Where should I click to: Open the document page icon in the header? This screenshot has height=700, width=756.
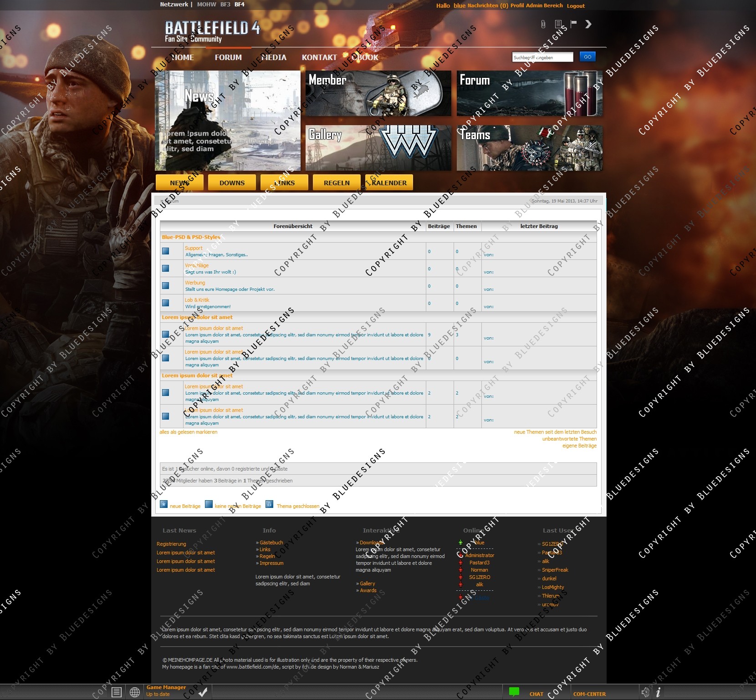pos(558,24)
